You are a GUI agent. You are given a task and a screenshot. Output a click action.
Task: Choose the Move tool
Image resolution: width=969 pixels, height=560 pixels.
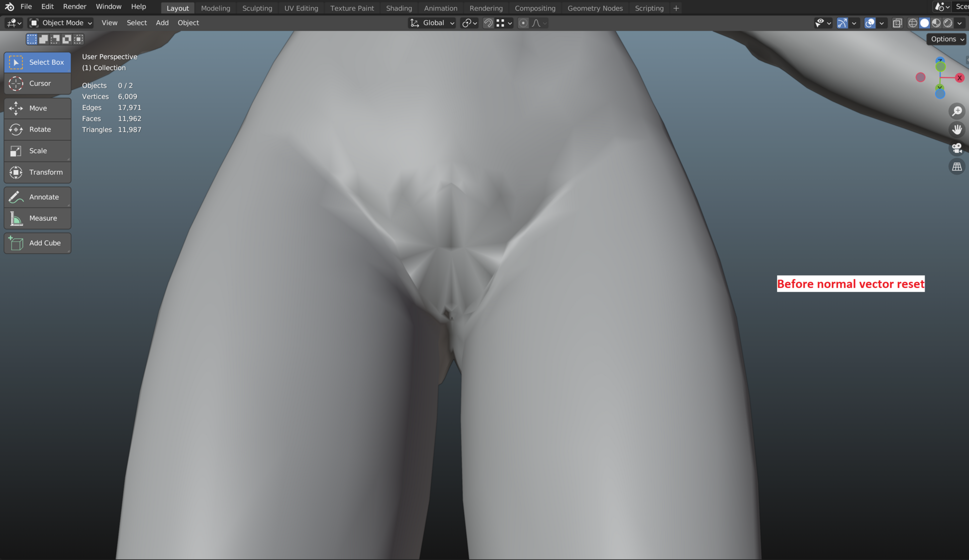[x=37, y=108]
